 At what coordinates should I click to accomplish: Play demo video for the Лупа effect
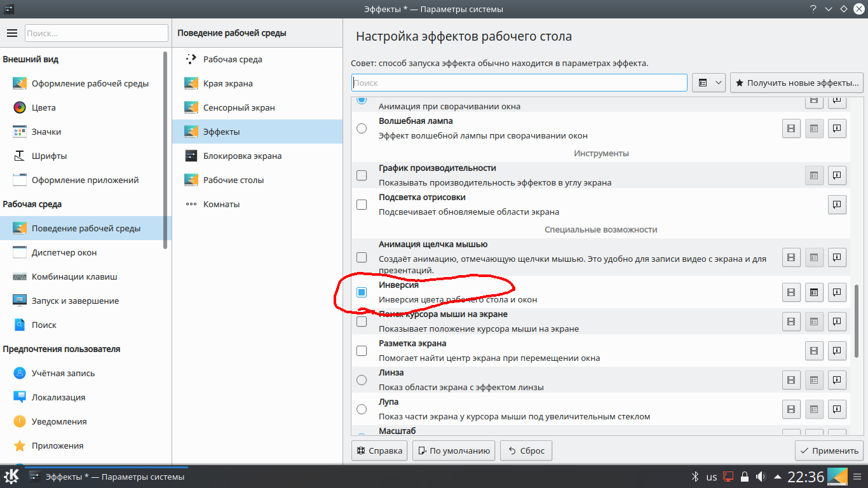pos(791,409)
